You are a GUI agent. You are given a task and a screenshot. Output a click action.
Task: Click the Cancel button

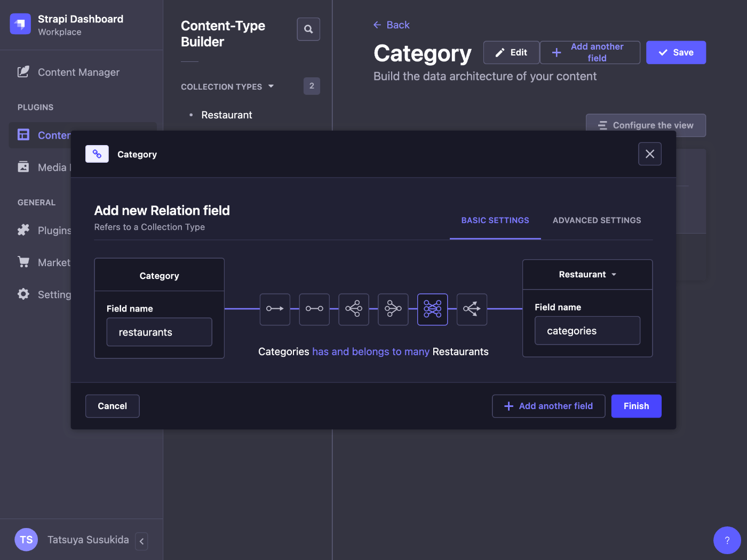point(113,406)
